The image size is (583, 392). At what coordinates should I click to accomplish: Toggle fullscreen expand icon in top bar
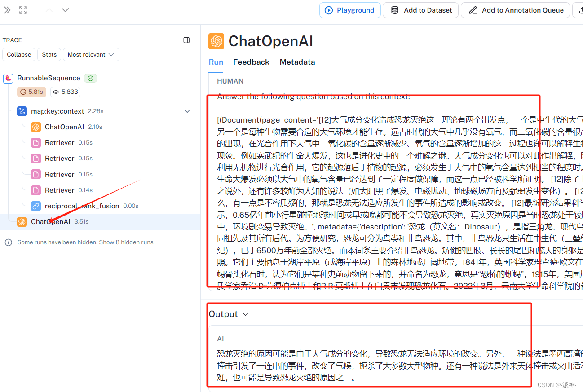point(23,10)
